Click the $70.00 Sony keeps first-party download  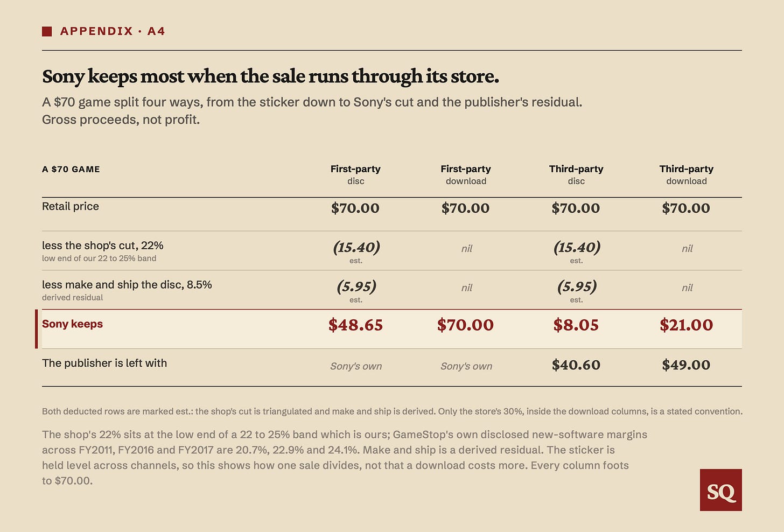(x=466, y=325)
